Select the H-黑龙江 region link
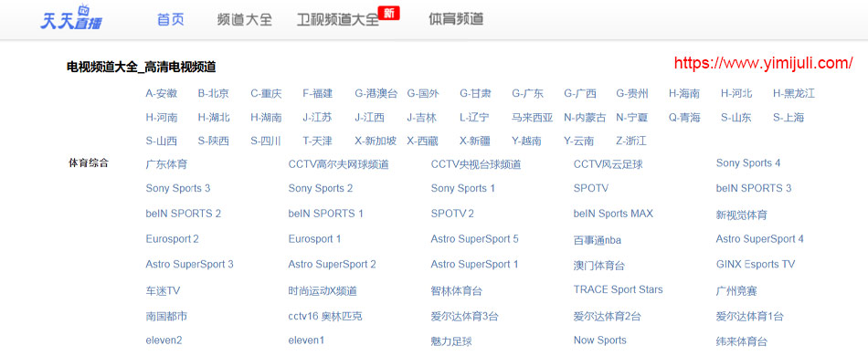This screenshot has width=868, height=356. [x=794, y=93]
